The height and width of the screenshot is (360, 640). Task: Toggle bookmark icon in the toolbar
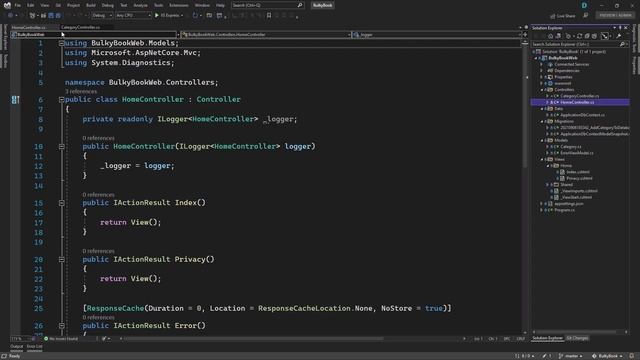[x=269, y=16]
